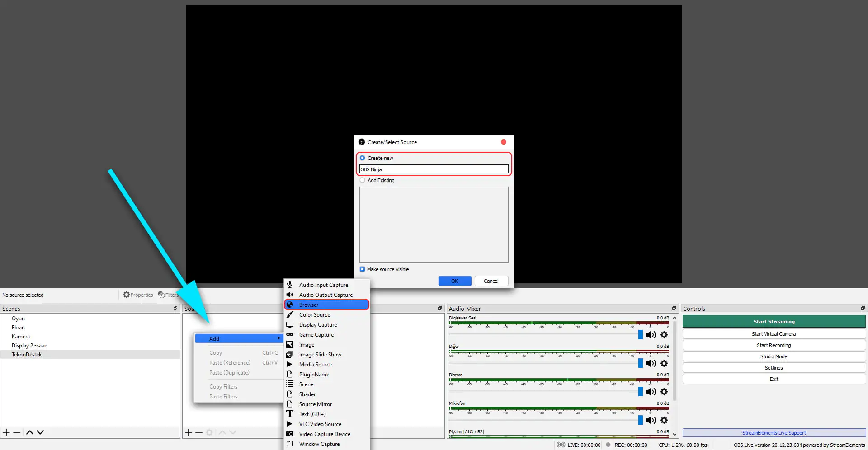Click the play icon for Media Source
Screen dimensions: 868x450
pos(290,364)
